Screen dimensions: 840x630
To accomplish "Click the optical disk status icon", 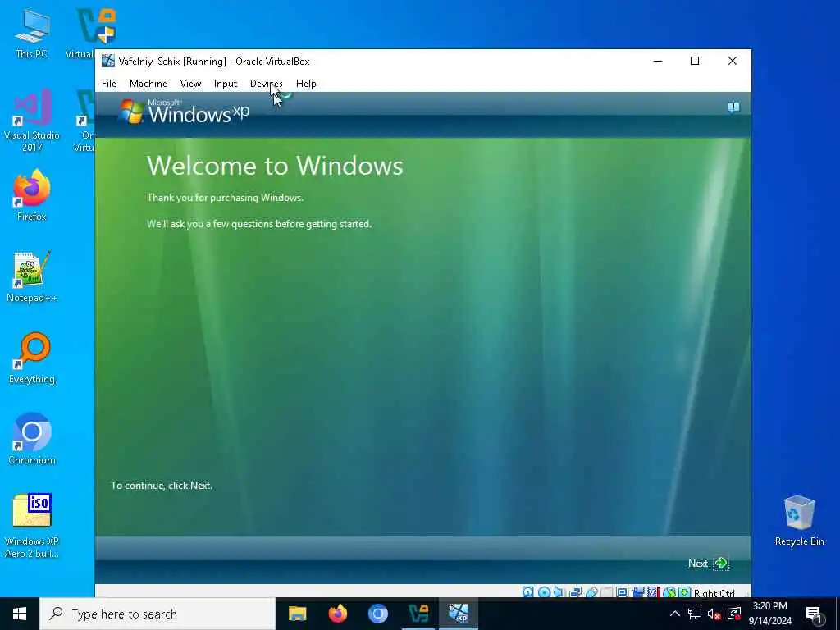I will [544, 592].
